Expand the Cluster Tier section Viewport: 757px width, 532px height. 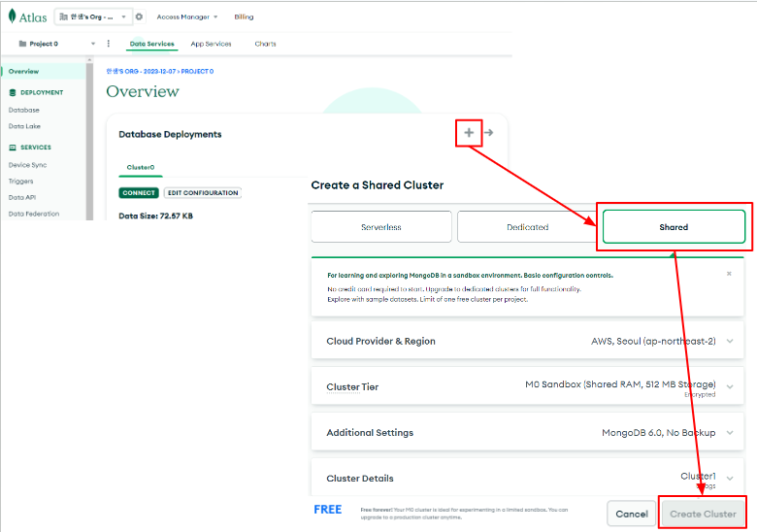730,386
